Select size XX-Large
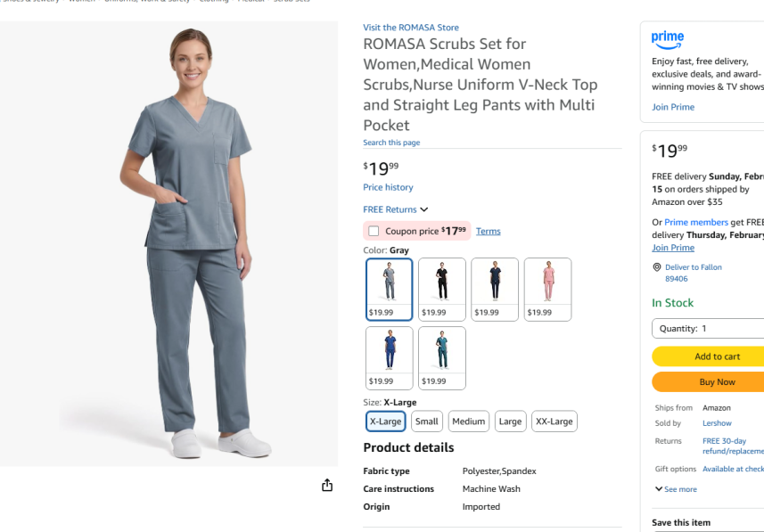The height and width of the screenshot is (532, 764). coord(554,422)
